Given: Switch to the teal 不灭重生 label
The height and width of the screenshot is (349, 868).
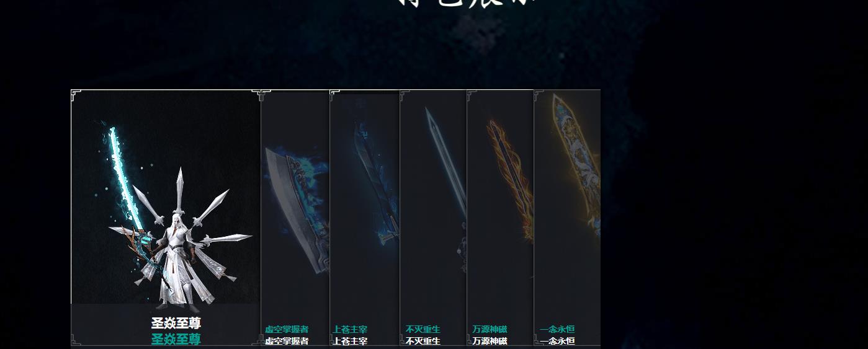Looking at the screenshot, I should 423,329.
